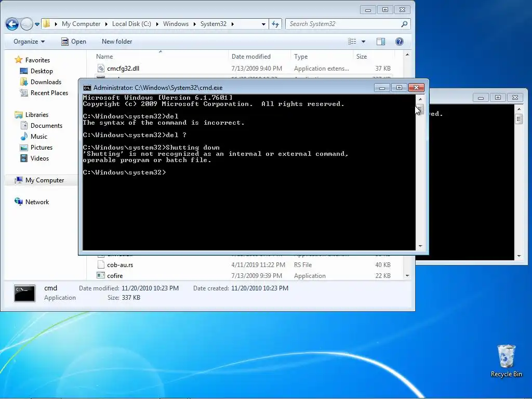Click My Computer in the breadcrumb path
Screen dimensions: 532x399
point(81,24)
